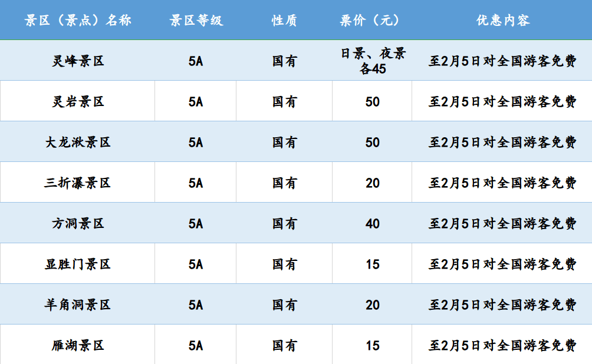
Task: Click 方洞景区's discount text 至2月5日对全国游客免费
Action: pos(502,224)
